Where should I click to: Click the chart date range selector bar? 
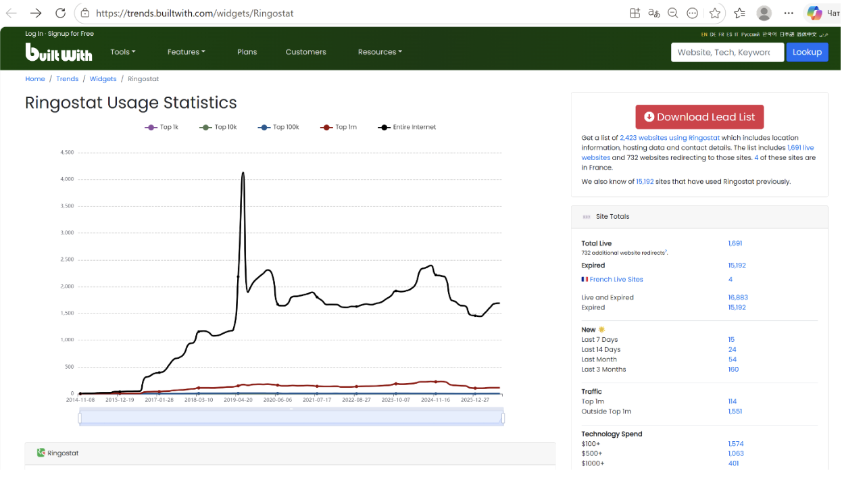(x=291, y=418)
